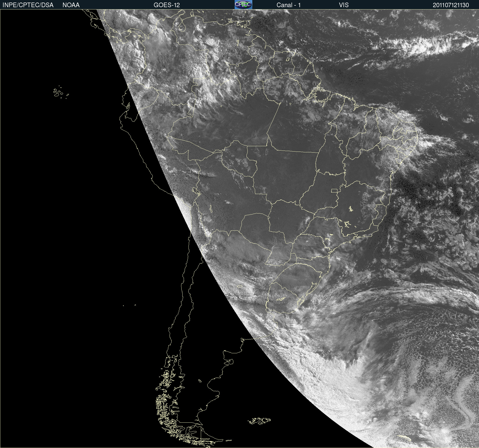
Task: Click the Canal - 1 label
Action: [289, 5]
